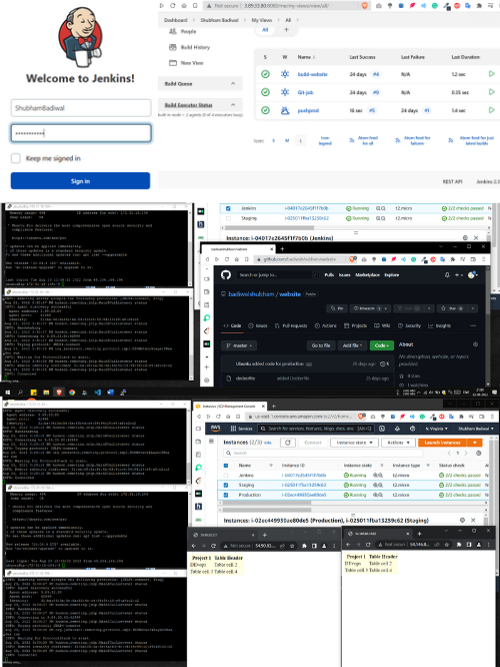Reload the Jenkins browser page
The height and width of the screenshot is (667, 500).
click(x=173, y=6)
